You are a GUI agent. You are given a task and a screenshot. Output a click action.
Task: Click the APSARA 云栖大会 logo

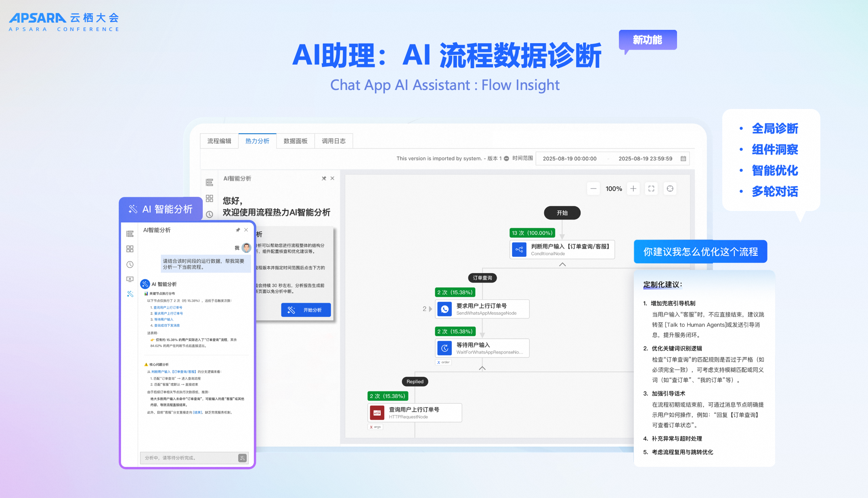(64, 22)
